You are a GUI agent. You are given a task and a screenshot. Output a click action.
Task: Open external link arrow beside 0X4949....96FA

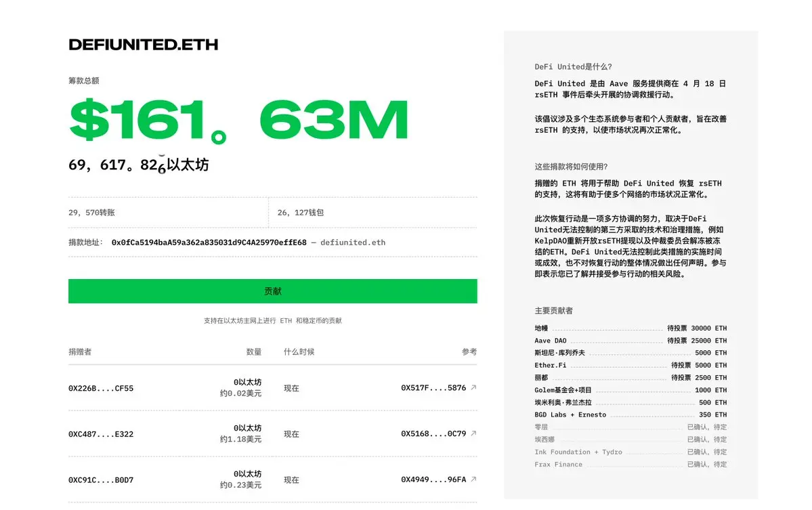473,480
